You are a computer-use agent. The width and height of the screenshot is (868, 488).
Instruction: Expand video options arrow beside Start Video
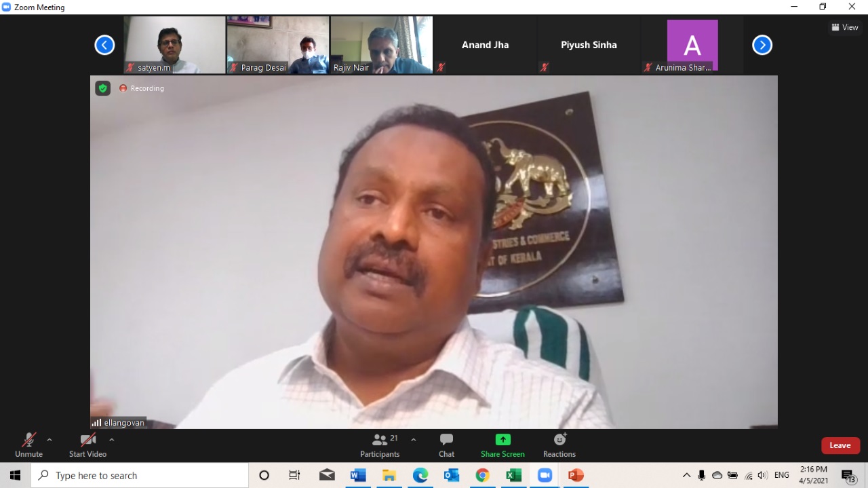tap(112, 440)
